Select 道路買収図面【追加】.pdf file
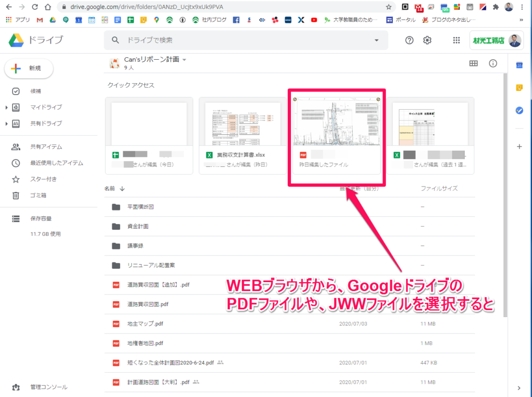This screenshot has width=532, height=397. 289,285
